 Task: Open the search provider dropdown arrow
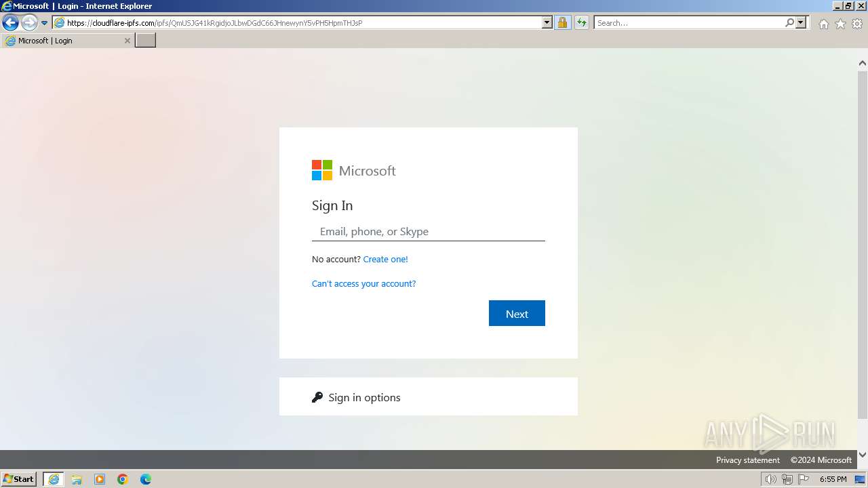point(801,23)
